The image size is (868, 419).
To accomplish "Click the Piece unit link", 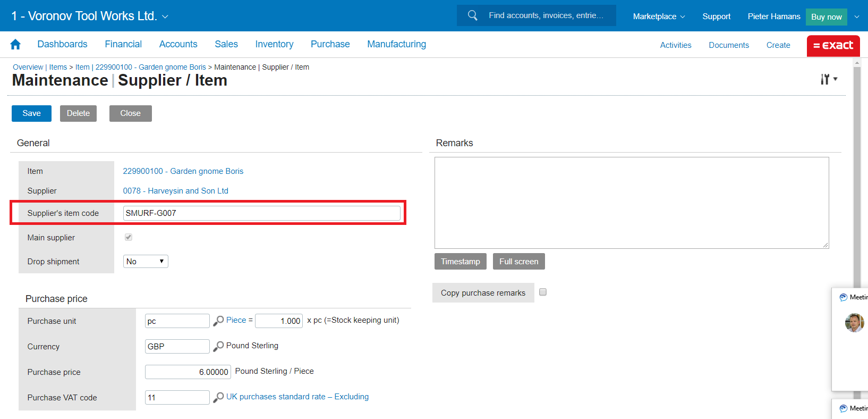I will (x=236, y=320).
